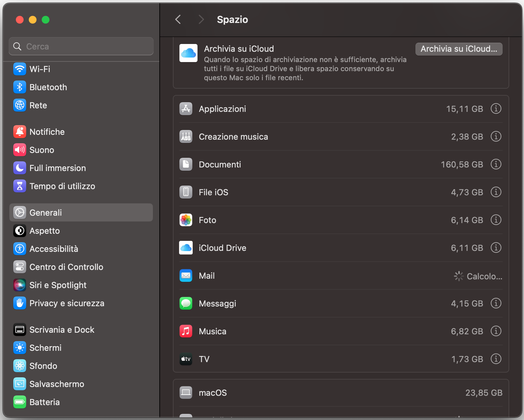This screenshot has height=420, width=524.
Task: Click the File iOS device icon
Action: coord(186,192)
